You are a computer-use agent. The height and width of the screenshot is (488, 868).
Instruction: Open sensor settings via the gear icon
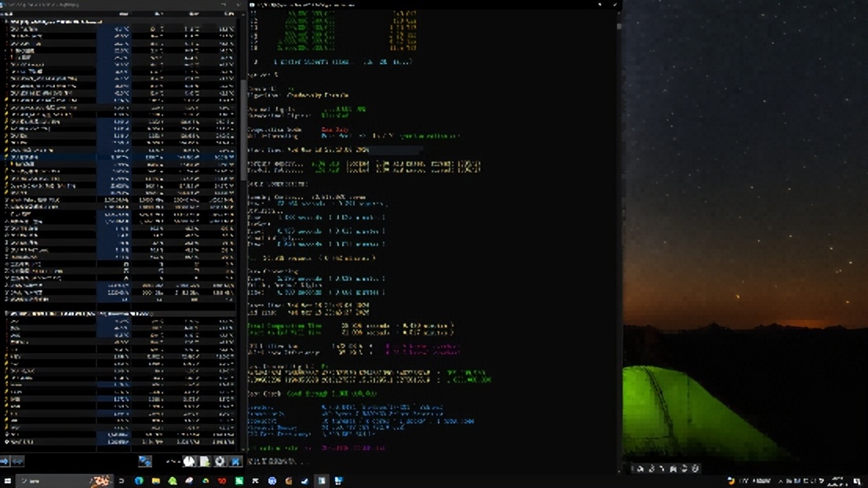point(220,461)
